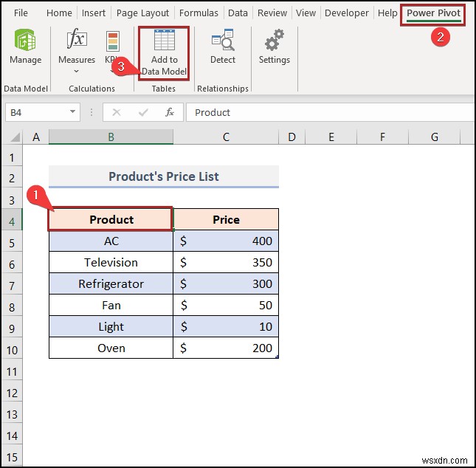Switch to the Insert tab
The image size is (476, 468).
click(94, 13)
